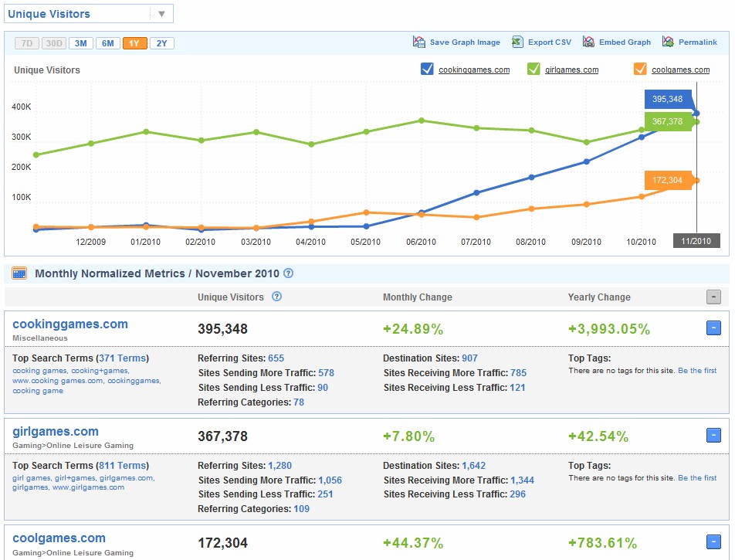The image size is (735, 560).
Task: Click Sites Sending Less Traffic value 90
Action: (x=323, y=388)
